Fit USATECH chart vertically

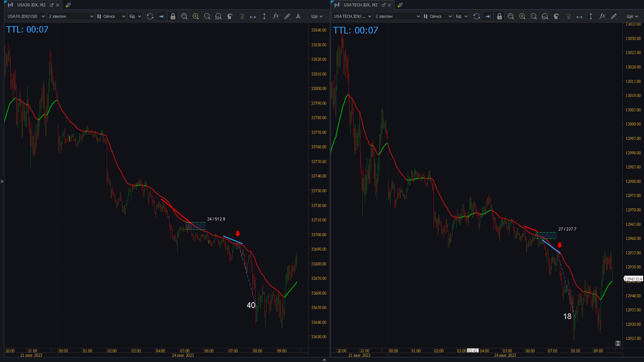click(x=591, y=16)
